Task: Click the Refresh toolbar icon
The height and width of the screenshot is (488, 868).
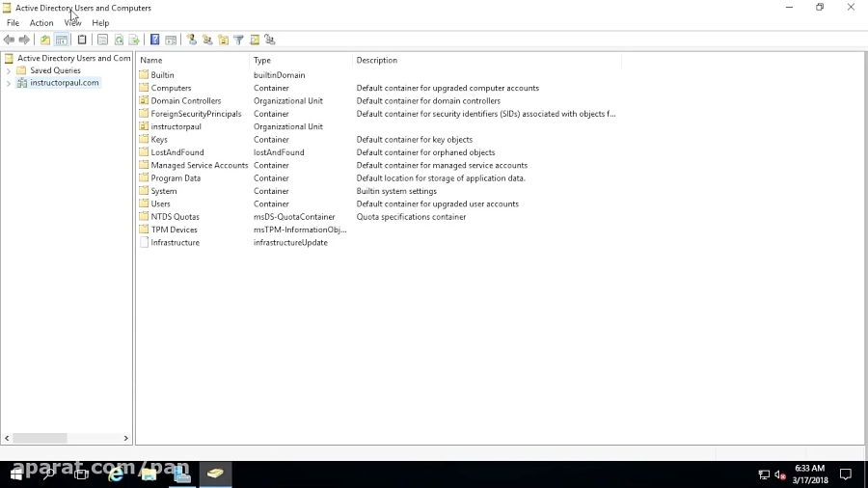Action: (x=119, y=40)
